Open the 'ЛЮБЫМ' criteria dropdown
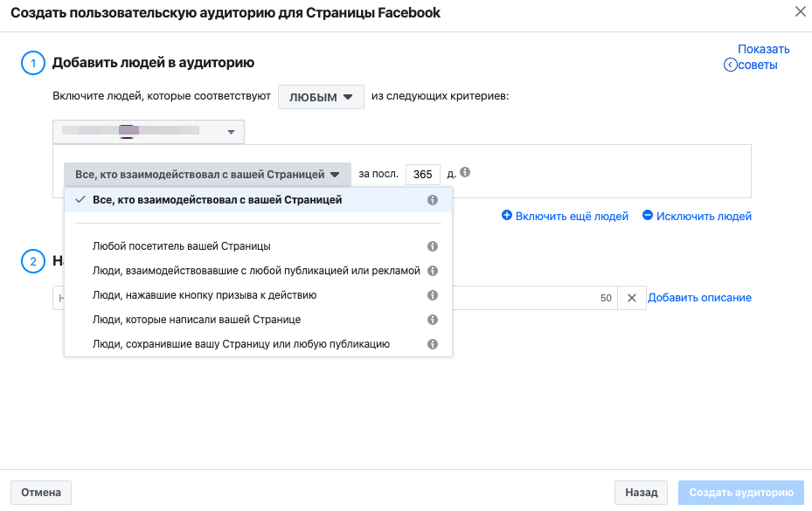 (321, 97)
